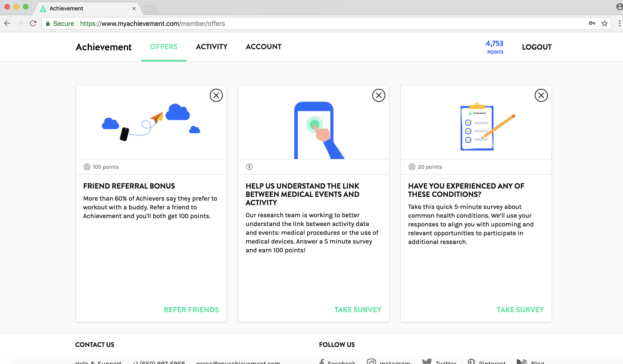Click the Chrome profile avatar icon
Viewport: 623px width, 364px height.
click(619, 7)
